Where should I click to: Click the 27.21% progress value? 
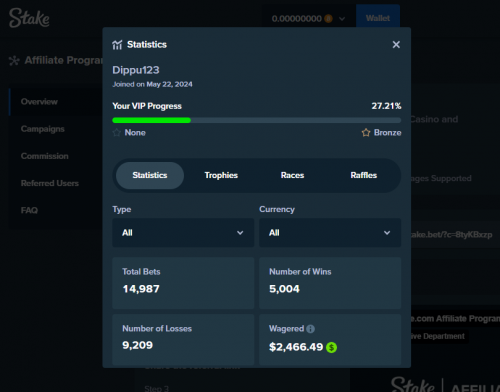386,106
